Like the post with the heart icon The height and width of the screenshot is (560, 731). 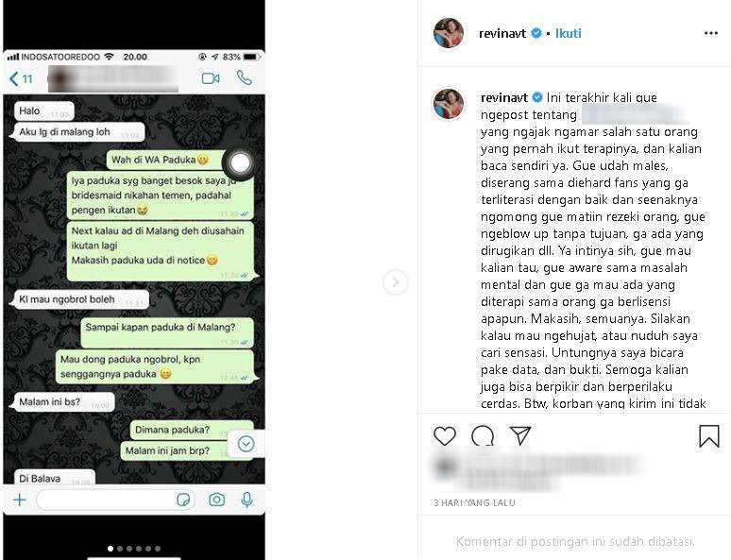444,436
